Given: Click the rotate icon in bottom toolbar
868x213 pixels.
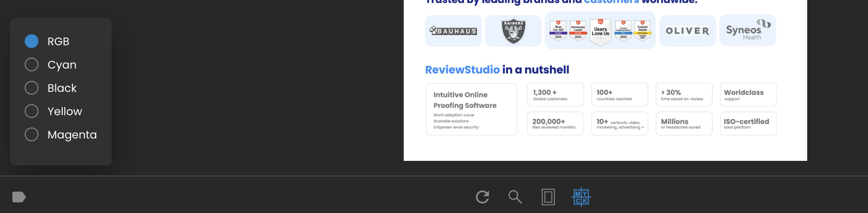Looking at the screenshot, I should pos(482,197).
